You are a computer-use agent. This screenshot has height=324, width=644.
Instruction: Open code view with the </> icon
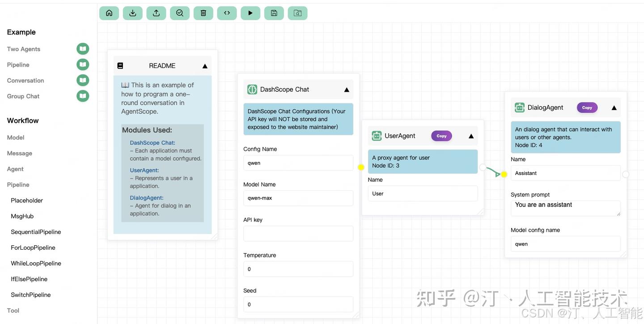coord(227,13)
